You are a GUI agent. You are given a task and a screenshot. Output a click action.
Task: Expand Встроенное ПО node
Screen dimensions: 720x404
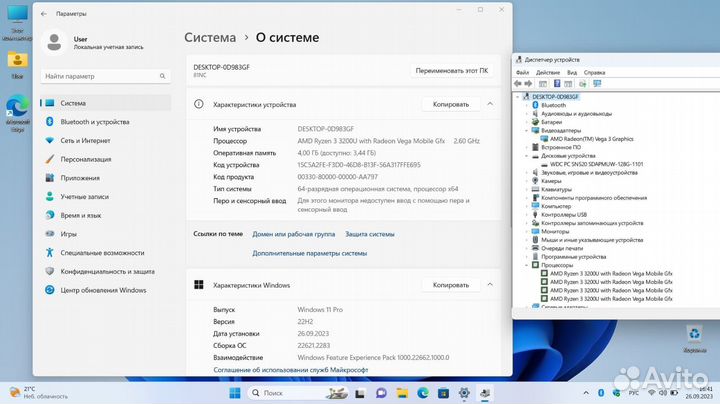pyautogui.click(x=527, y=147)
